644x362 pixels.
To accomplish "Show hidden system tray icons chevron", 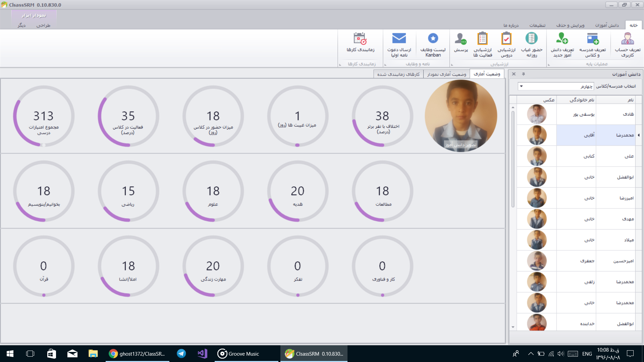I will pos(531,354).
